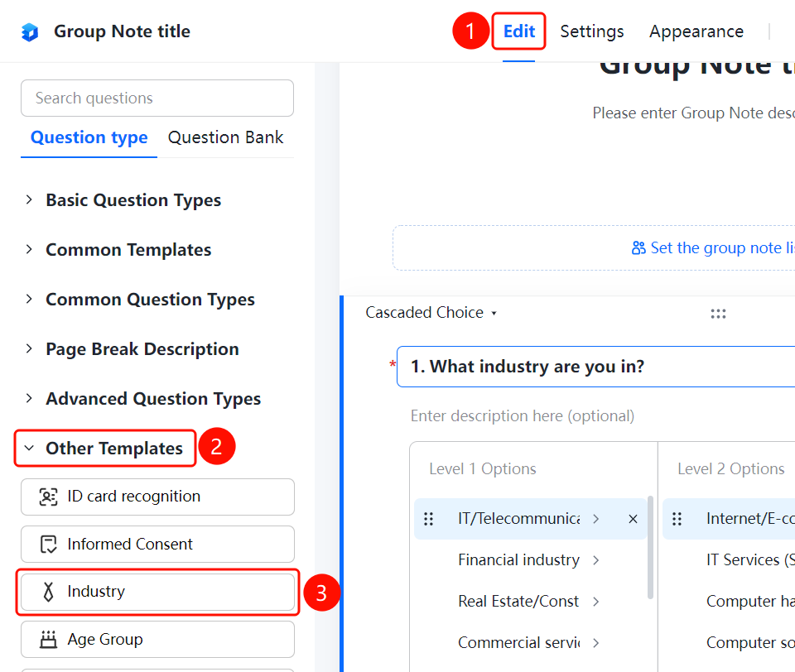This screenshot has width=795, height=672.
Task: Open the Settings tab
Action: tap(591, 31)
